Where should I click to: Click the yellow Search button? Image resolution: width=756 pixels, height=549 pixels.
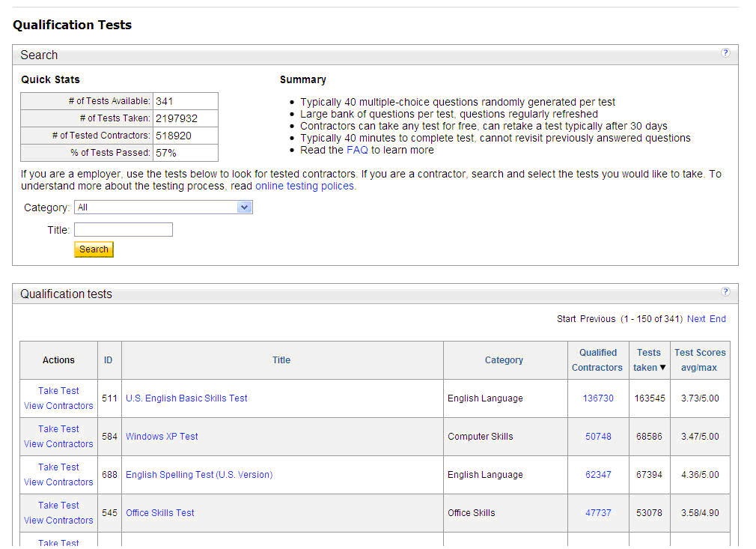click(x=94, y=249)
